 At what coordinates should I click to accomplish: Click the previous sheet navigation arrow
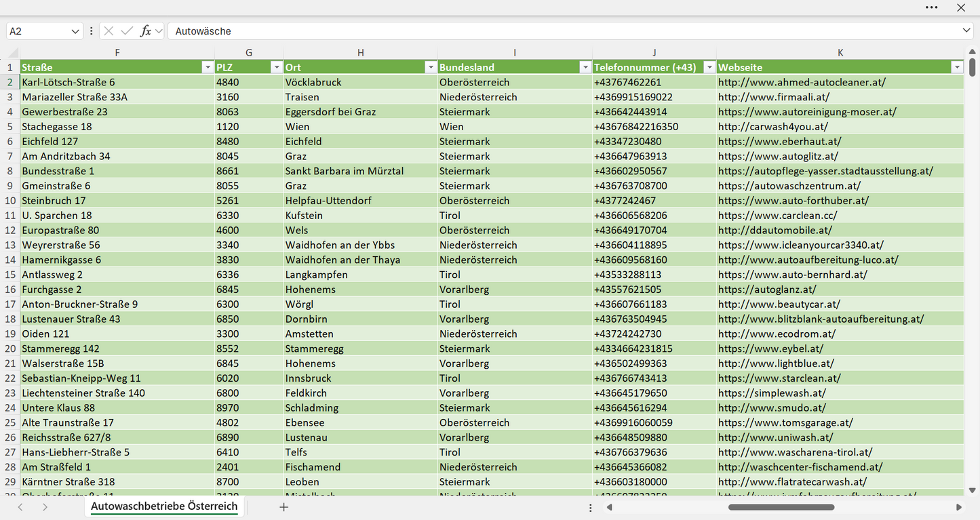(20, 507)
